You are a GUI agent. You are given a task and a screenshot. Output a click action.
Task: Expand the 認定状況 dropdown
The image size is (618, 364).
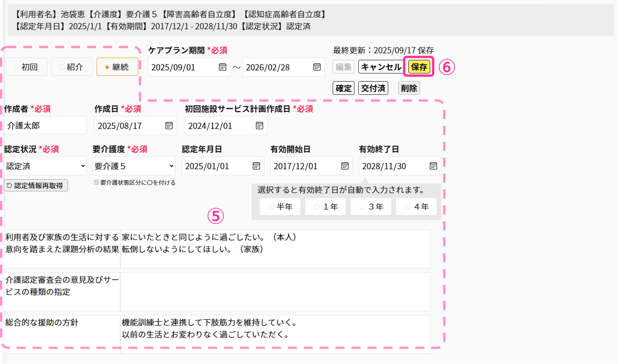(x=45, y=166)
